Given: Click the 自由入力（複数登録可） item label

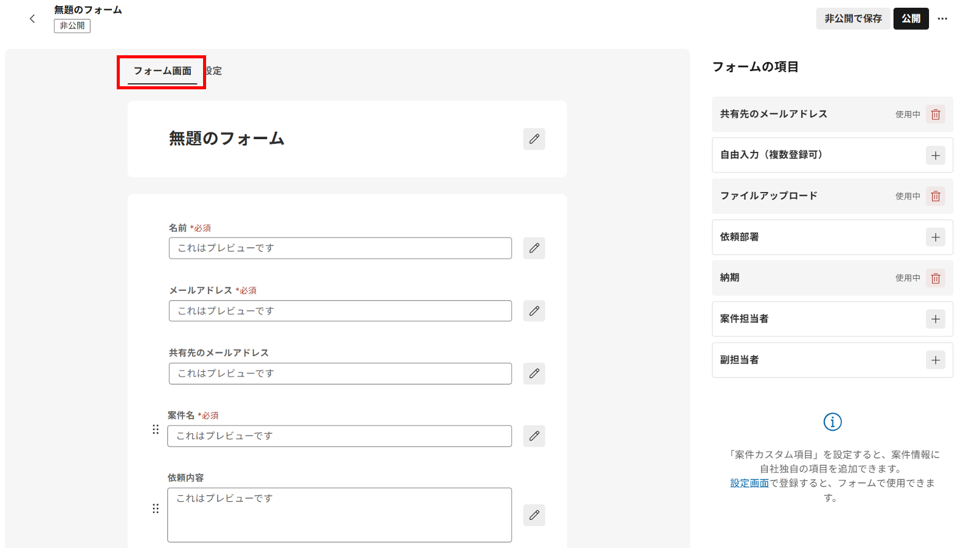Looking at the screenshot, I should point(771,155).
